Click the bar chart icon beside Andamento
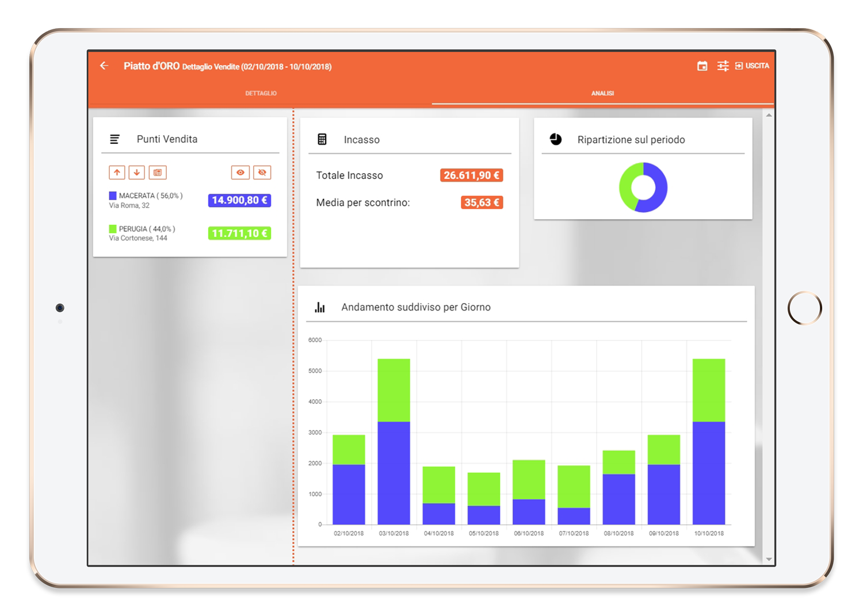The width and height of the screenshot is (863, 616). pyautogui.click(x=320, y=307)
